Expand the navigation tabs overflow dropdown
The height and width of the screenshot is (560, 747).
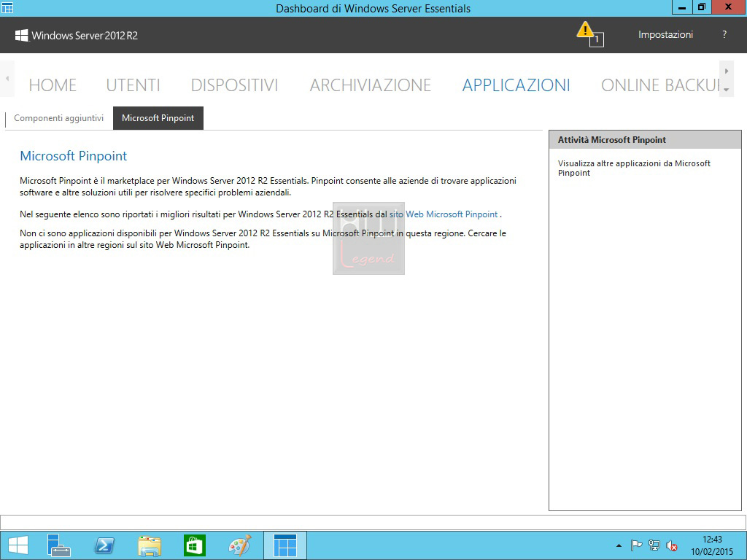726,89
